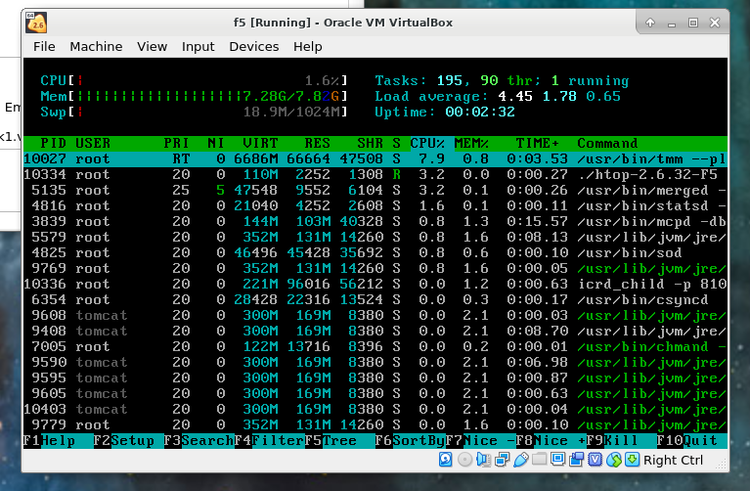Image resolution: width=750 pixels, height=491 pixels.
Task: Open the USB devices status icon
Action: coord(520,460)
